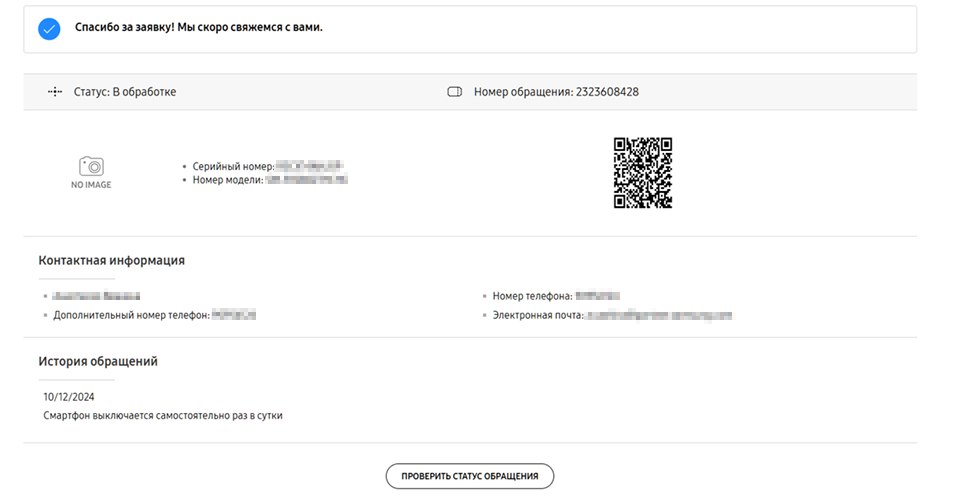Click the NO IMAGE camera placeholder

[x=91, y=172]
